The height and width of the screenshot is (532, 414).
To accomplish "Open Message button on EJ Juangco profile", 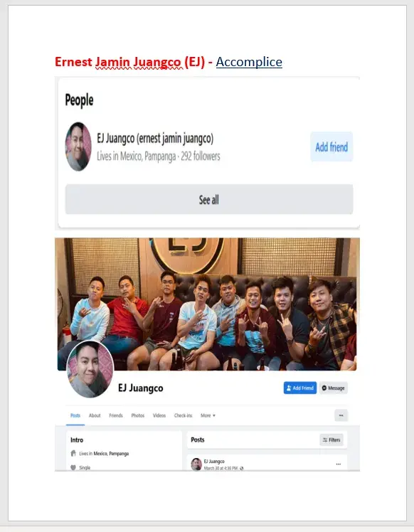I will click(333, 388).
